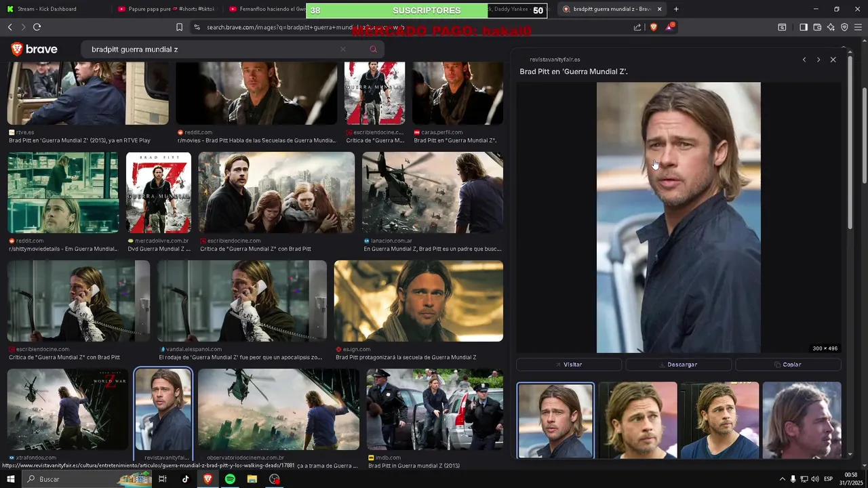Click the Descargar button
The image size is (868, 488).
point(678,365)
